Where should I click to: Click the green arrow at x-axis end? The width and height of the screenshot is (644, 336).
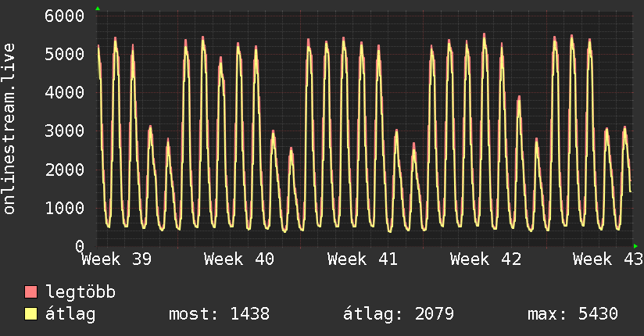pos(635,246)
